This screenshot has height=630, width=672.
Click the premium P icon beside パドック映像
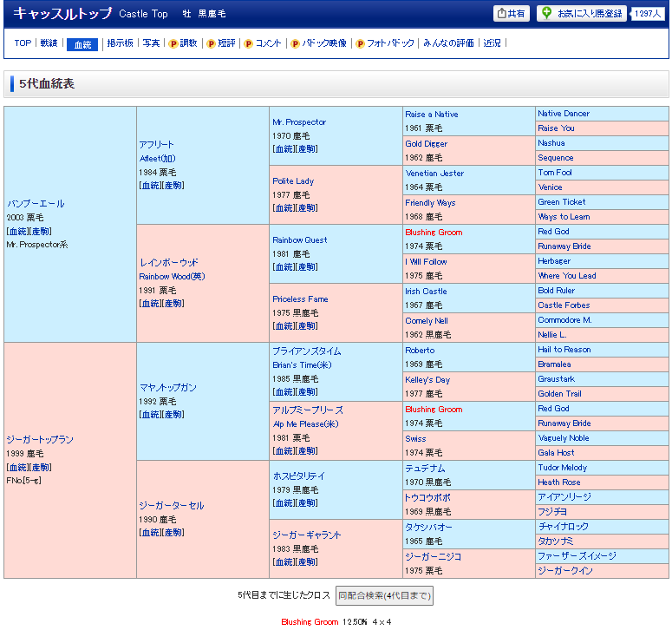(x=295, y=43)
